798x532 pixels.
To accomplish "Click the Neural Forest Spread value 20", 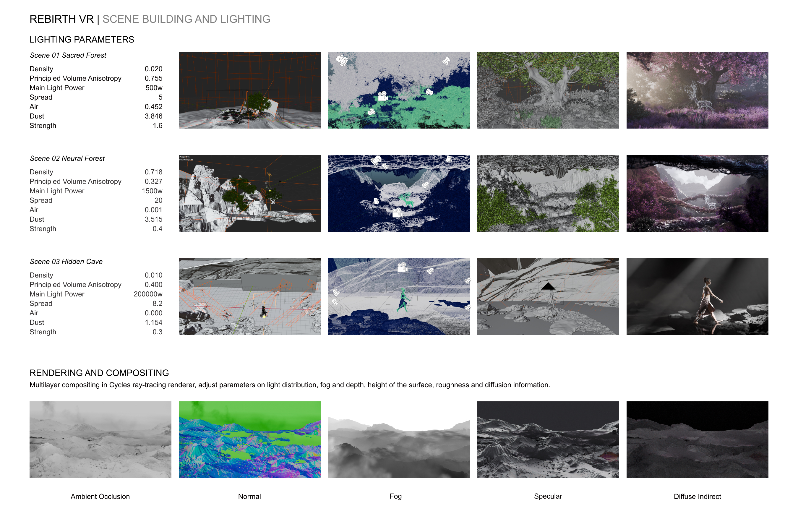I will (x=158, y=200).
